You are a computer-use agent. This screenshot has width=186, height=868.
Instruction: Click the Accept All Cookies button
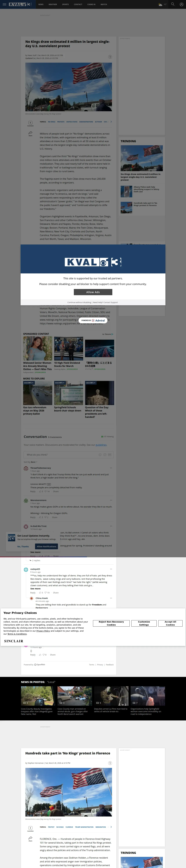[170, 623]
